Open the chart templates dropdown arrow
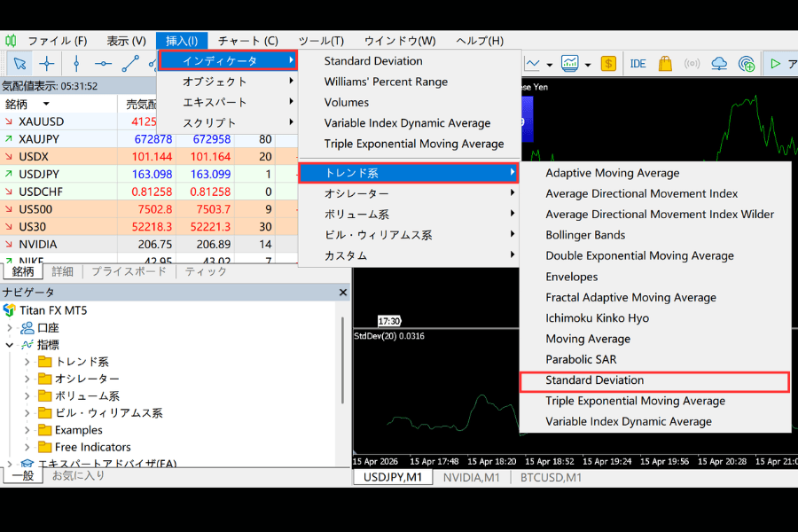Image resolution: width=798 pixels, height=532 pixels. click(588, 65)
